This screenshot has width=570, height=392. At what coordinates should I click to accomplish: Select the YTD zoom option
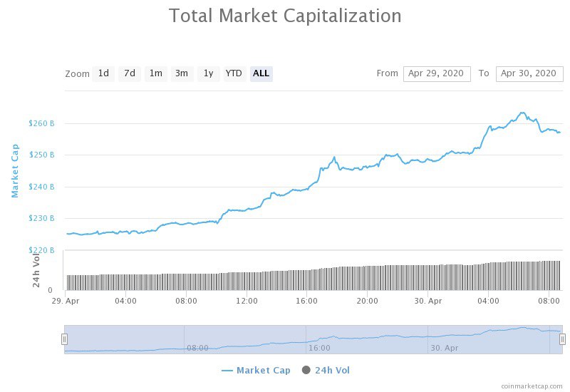point(234,73)
